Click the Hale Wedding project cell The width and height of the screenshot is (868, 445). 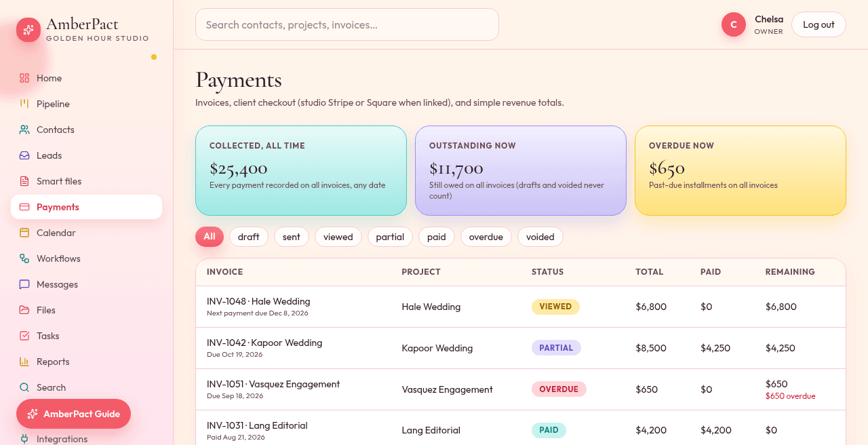pyautogui.click(x=431, y=307)
